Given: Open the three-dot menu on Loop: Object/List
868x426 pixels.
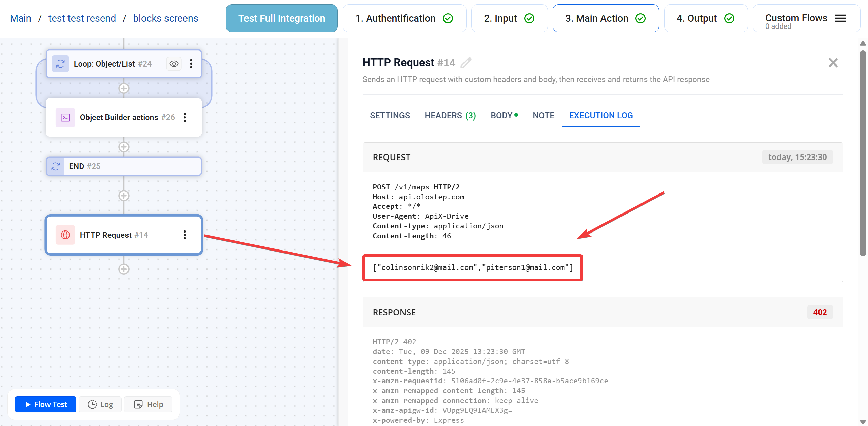Looking at the screenshot, I should 191,63.
